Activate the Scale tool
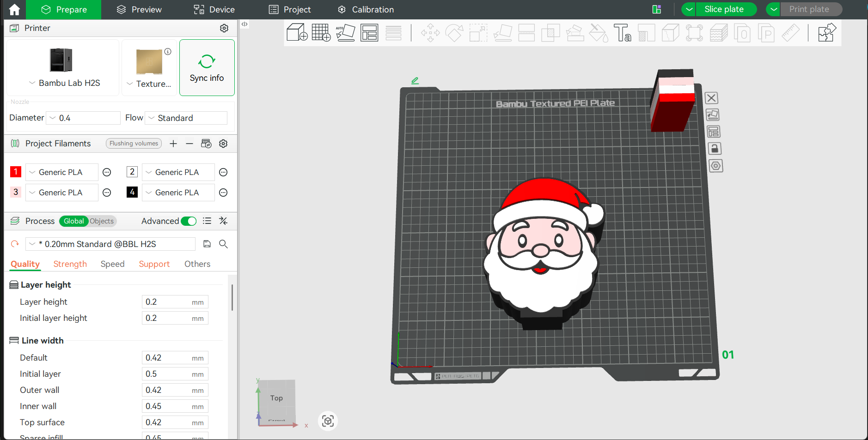The height and width of the screenshot is (440, 868). pos(478,32)
